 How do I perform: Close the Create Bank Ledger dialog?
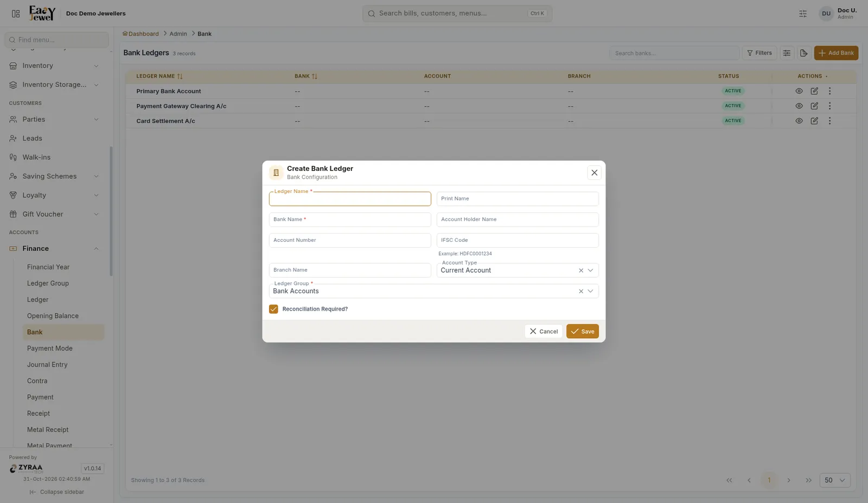[x=594, y=172]
